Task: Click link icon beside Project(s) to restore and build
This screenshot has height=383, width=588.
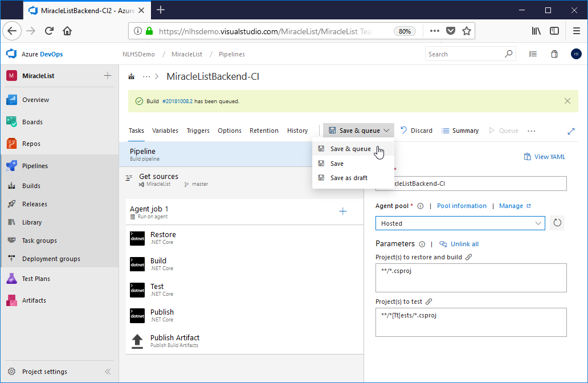Action: tap(469, 257)
